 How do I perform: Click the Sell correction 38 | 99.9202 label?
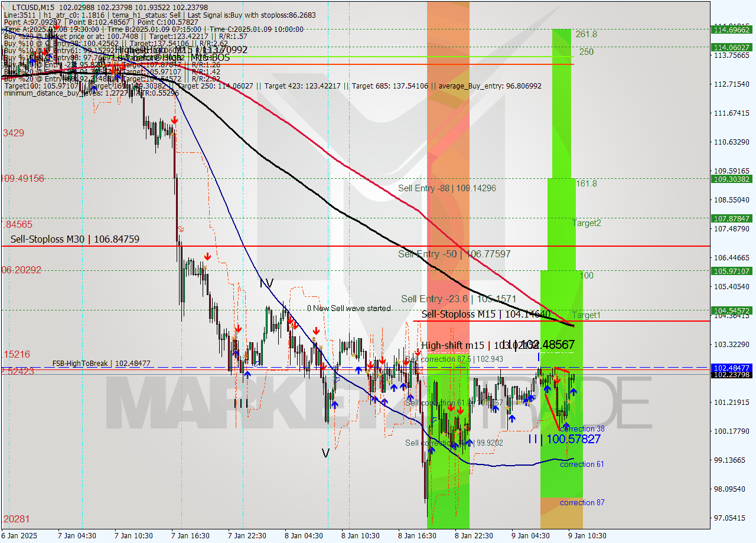coord(454,443)
